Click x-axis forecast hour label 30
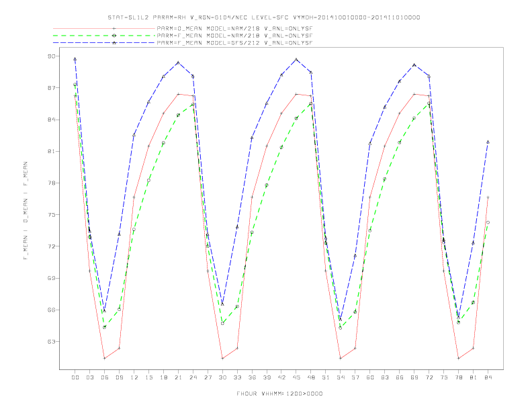Viewport: 532px width, 411px height. tap(222, 377)
